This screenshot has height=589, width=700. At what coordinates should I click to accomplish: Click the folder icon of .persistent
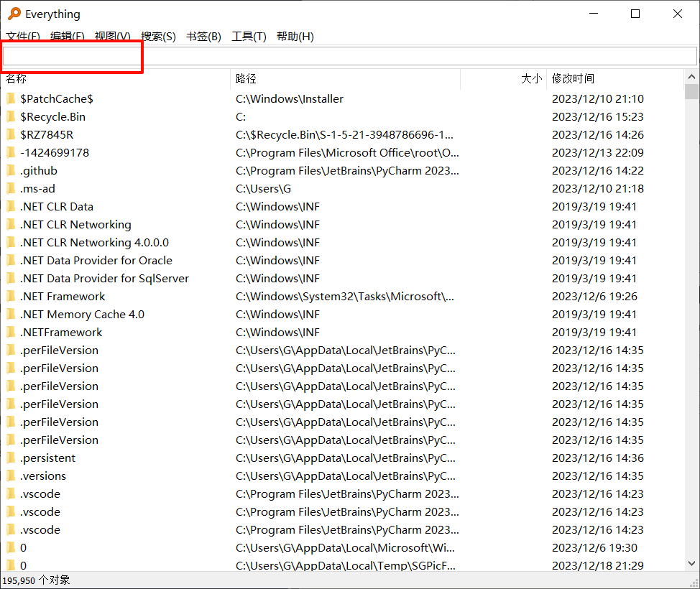pyautogui.click(x=11, y=458)
